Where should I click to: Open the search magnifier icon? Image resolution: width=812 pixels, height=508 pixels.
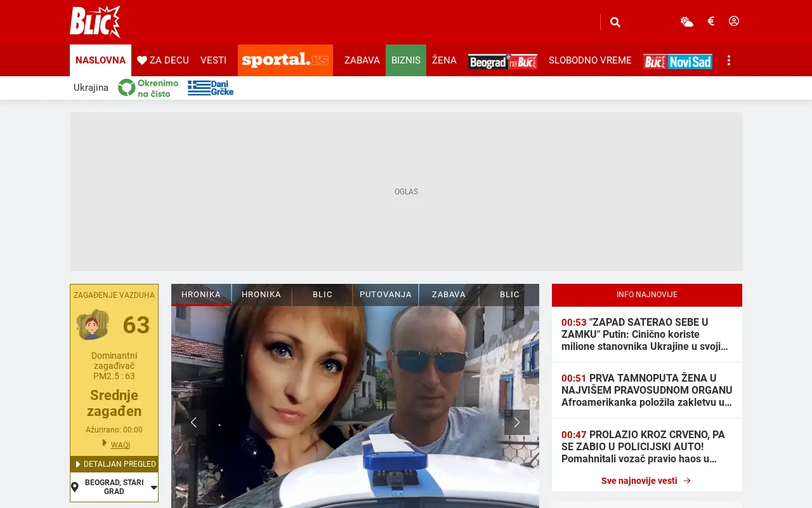pos(615,22)
